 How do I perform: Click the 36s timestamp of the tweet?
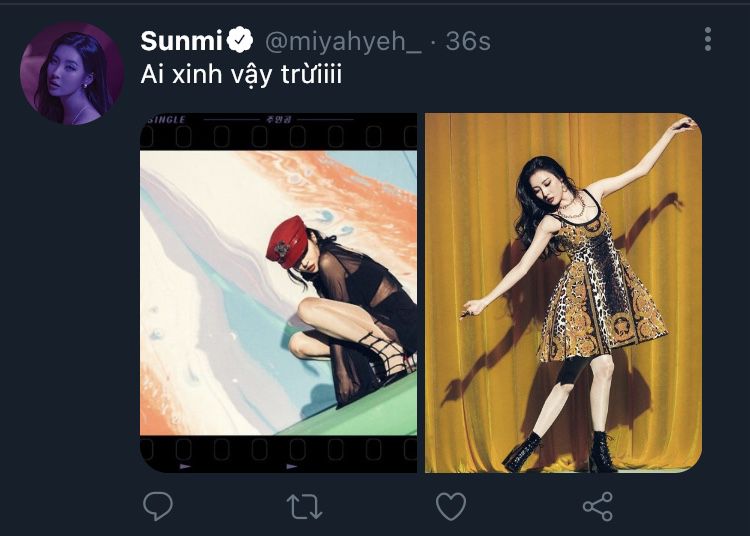468,41
